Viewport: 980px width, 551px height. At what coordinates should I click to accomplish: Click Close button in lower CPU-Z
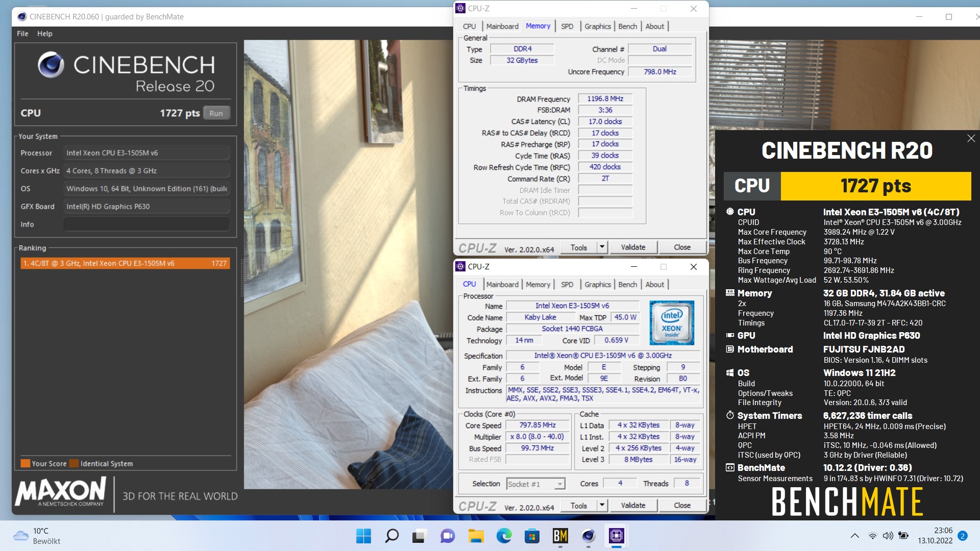[x=682, y=506]
